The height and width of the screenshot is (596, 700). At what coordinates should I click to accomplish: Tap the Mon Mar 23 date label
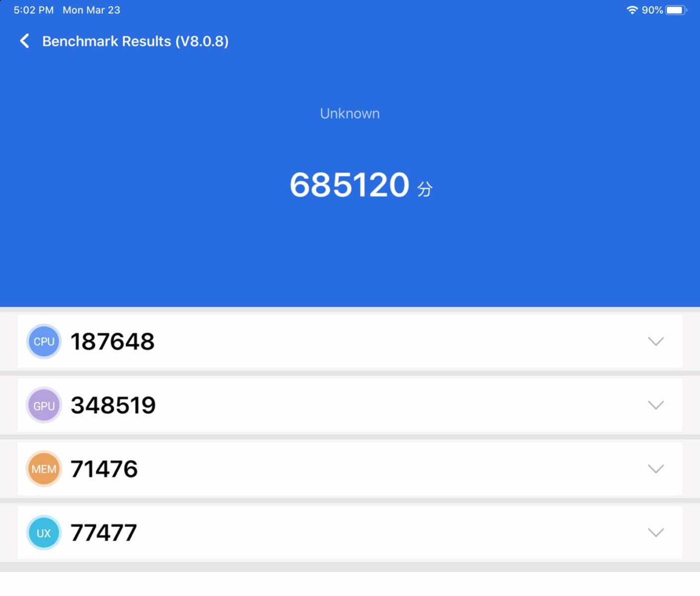[91, 9]
